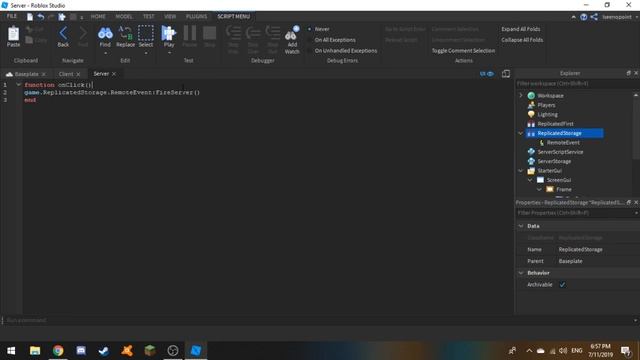Click the Workspace globe icon in Explorer
The image size is (640, 360).
point(531,96)
